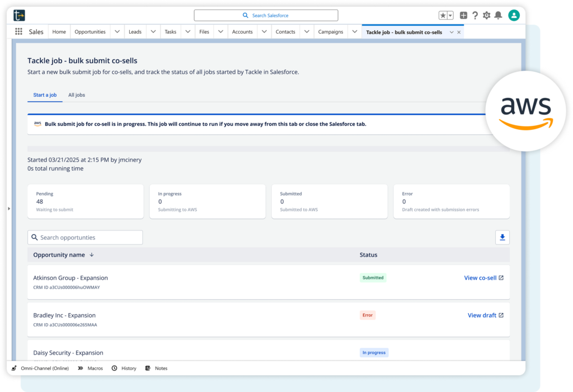Click the Submitted status badge
Viewport: 573px width, 392px height.
(x=373, y=278)
